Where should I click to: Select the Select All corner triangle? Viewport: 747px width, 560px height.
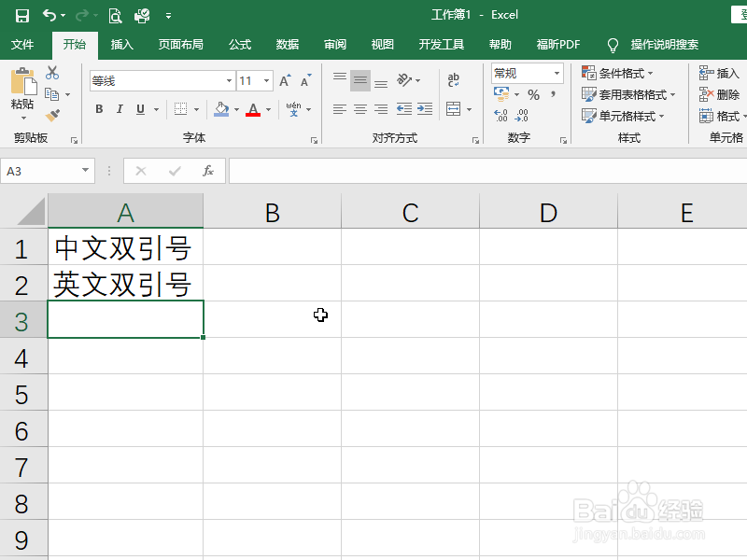point(32,211)
